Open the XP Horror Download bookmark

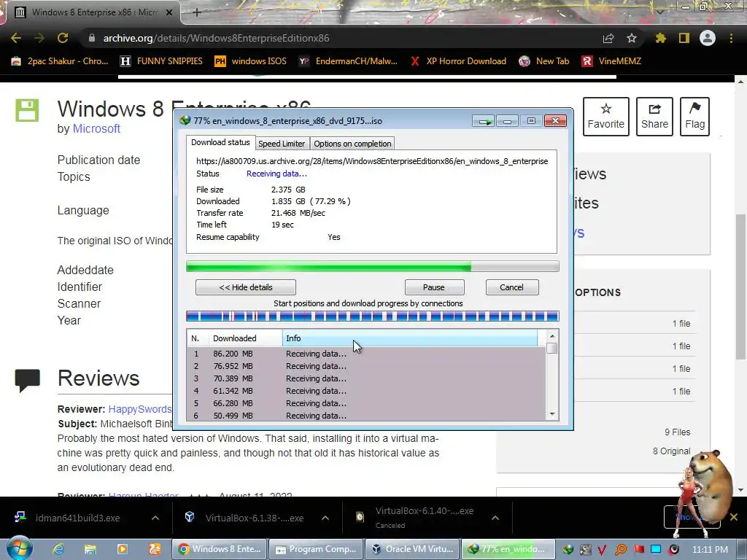pyautogui.click(x=458, y=61)
